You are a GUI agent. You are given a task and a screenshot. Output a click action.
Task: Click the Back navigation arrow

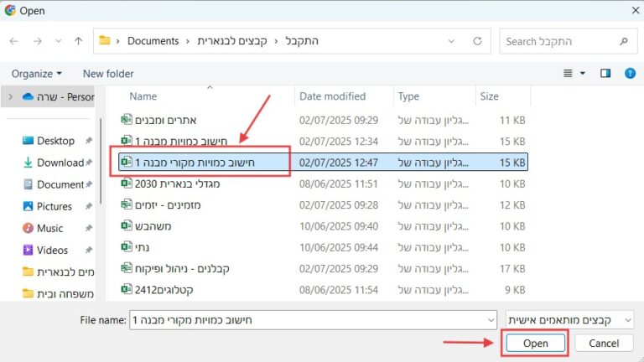[15, 41]
